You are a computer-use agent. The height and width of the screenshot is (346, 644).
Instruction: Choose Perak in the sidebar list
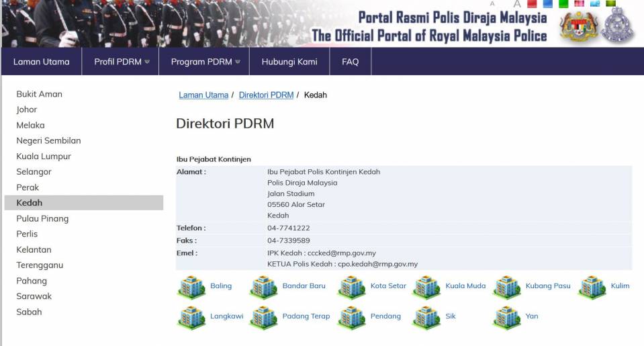tap(28, 187)
